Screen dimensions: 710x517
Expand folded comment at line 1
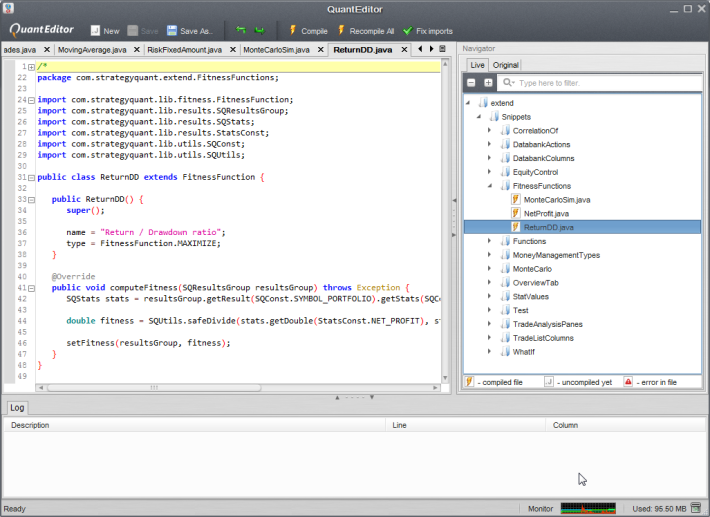point(31,67)
